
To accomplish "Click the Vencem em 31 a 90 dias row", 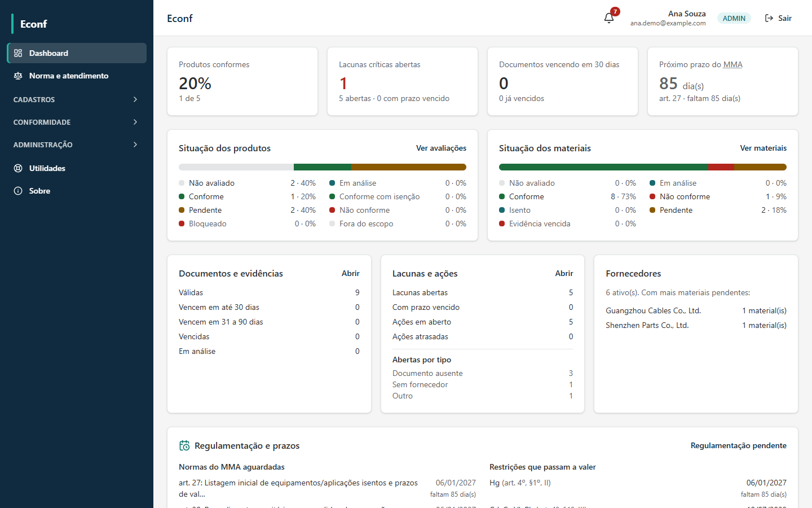I will pos(269,322).
